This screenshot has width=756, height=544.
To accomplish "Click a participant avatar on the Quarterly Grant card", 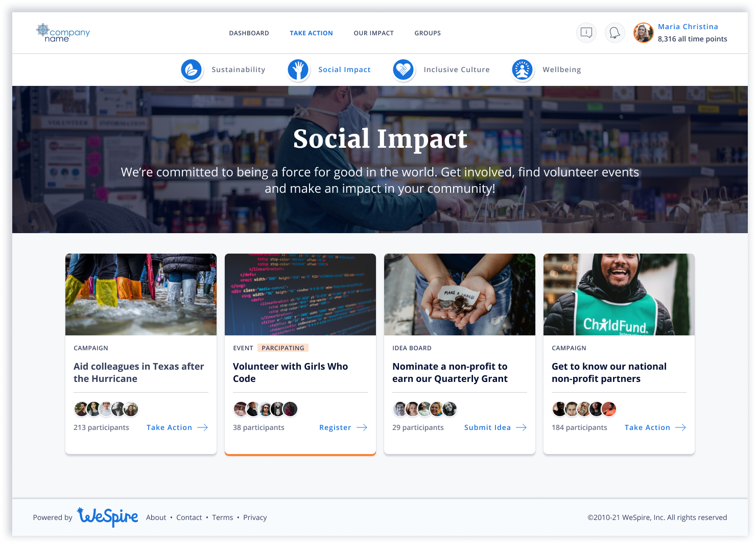I will click(x=400, y=409).
